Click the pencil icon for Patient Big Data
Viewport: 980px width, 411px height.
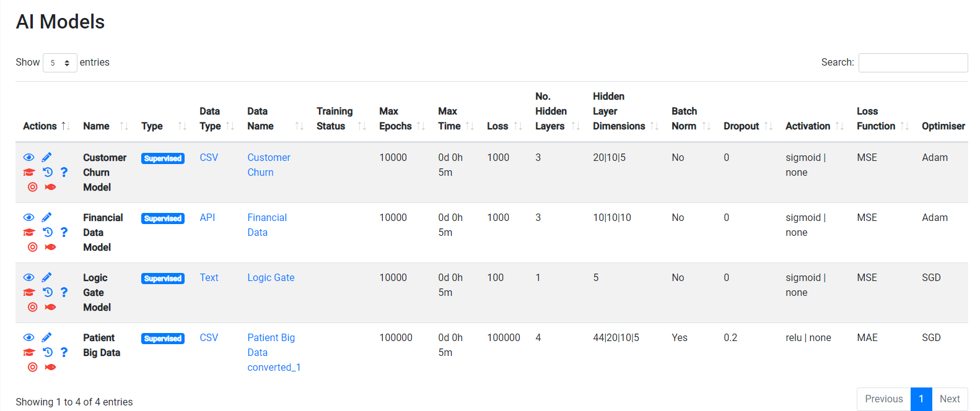[x=46, y=337]
